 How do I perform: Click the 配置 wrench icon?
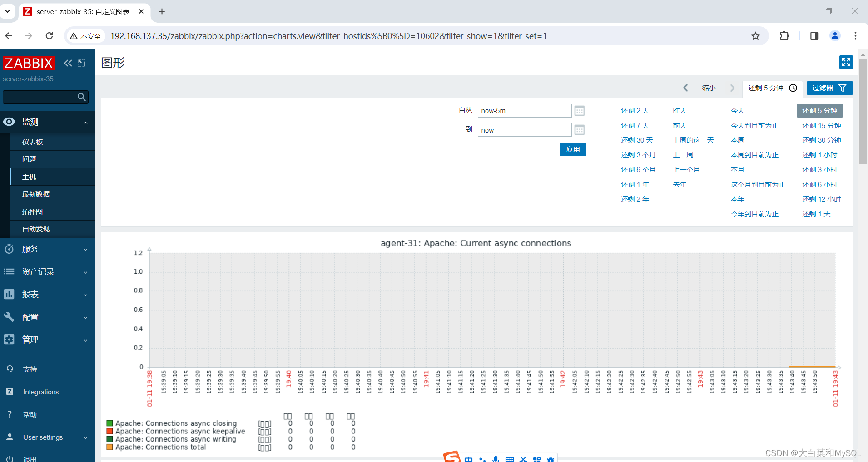click(x=9, y=317)
